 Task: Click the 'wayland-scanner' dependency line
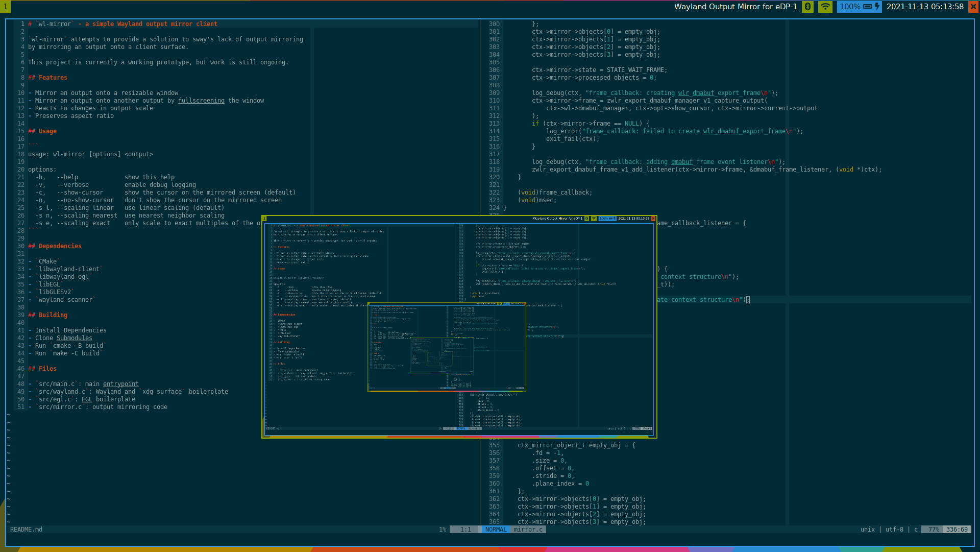click(x=62, y=300)
